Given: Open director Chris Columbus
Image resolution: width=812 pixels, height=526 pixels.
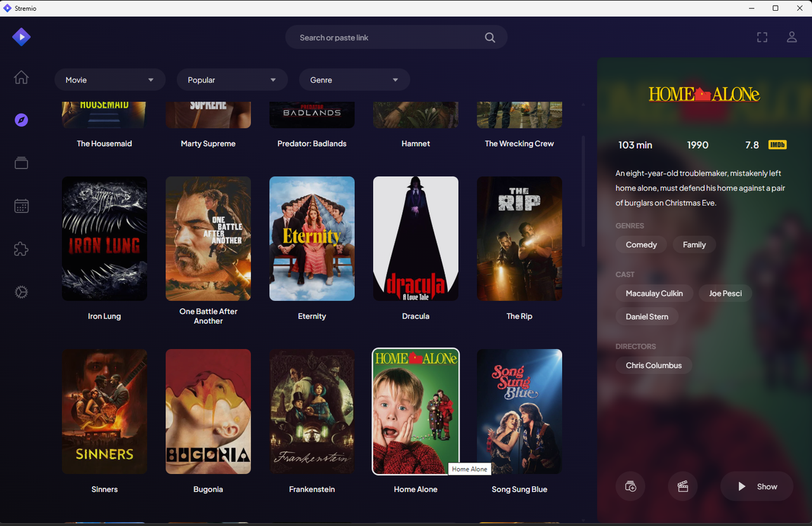Looking at the screenshot, I should pyautogui.click(x=653, y=365).
